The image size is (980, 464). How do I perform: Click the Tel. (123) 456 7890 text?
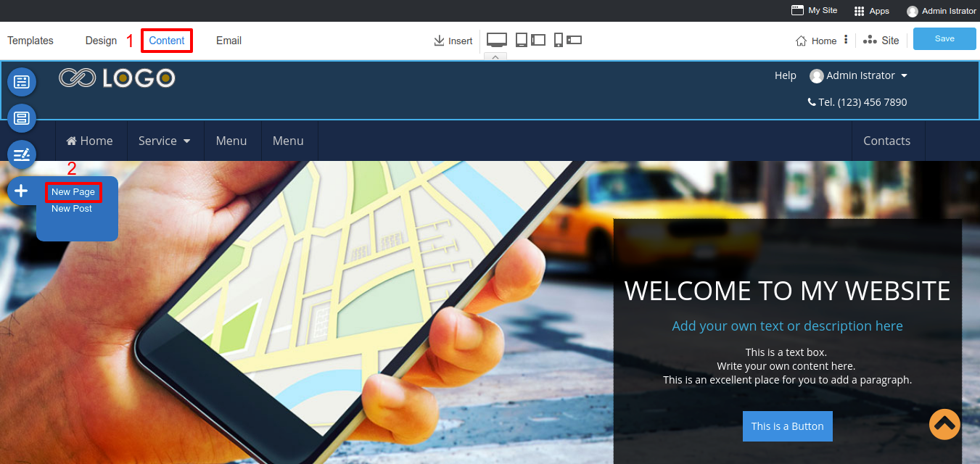pos(862,102)
